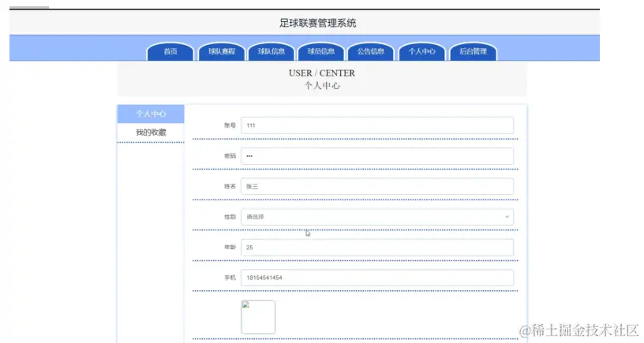Click the 足球联赛管理系统 title

pos(317,23)
